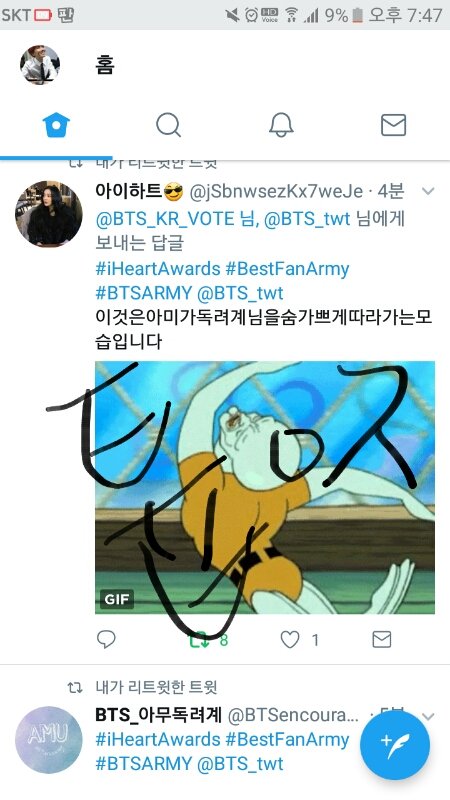
Task: Open BTS_아무독려계 AMU avatar
Action: coord(48,740)
